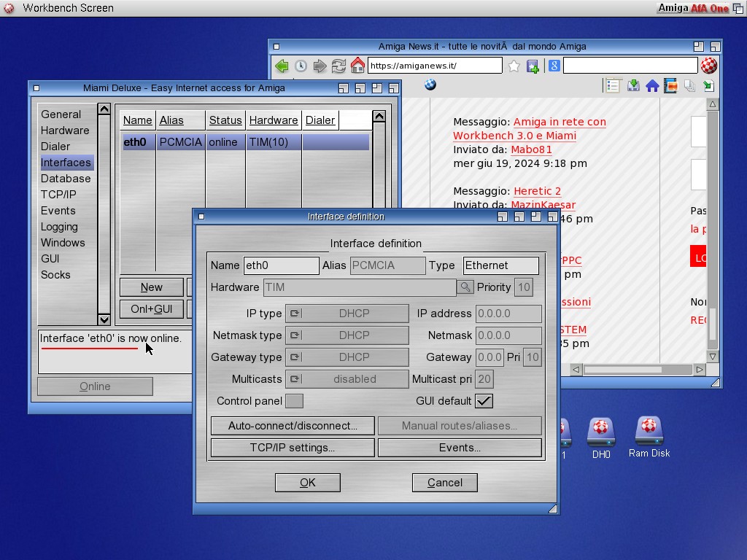
Task: Click the Name field containing eth0
Action: [x=281, y=265]
